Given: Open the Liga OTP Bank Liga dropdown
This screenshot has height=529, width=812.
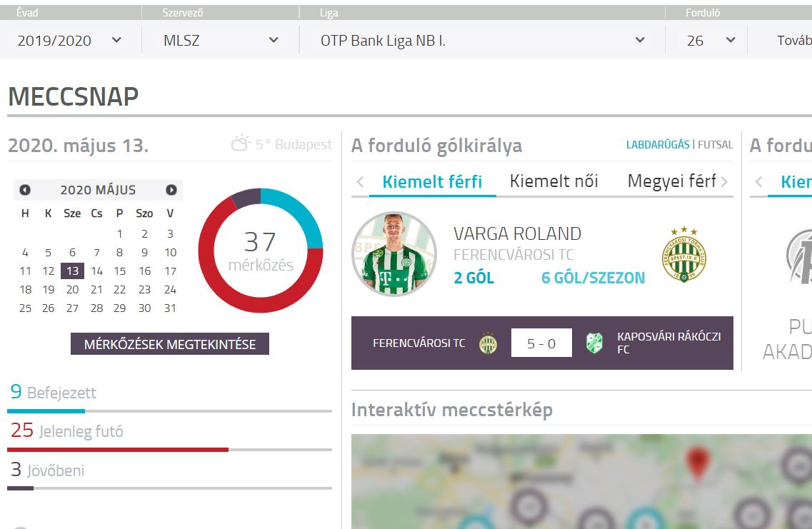Looking at the screenshot, I should click(483, 41).
